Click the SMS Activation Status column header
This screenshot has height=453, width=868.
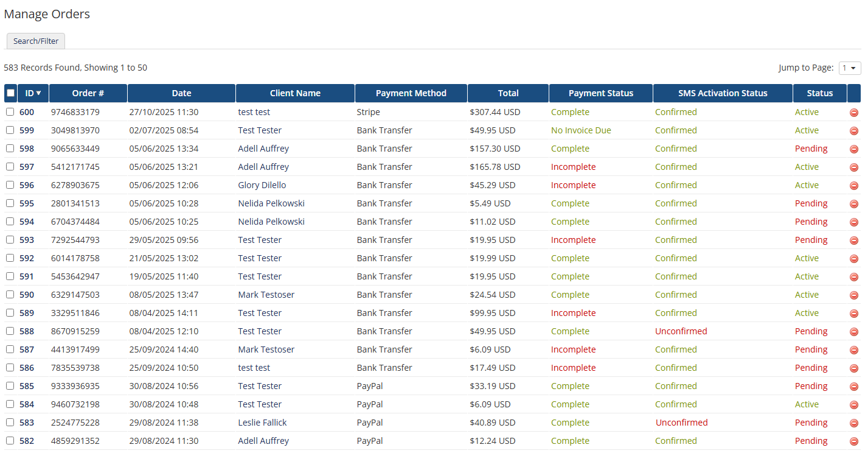(723, 93)
